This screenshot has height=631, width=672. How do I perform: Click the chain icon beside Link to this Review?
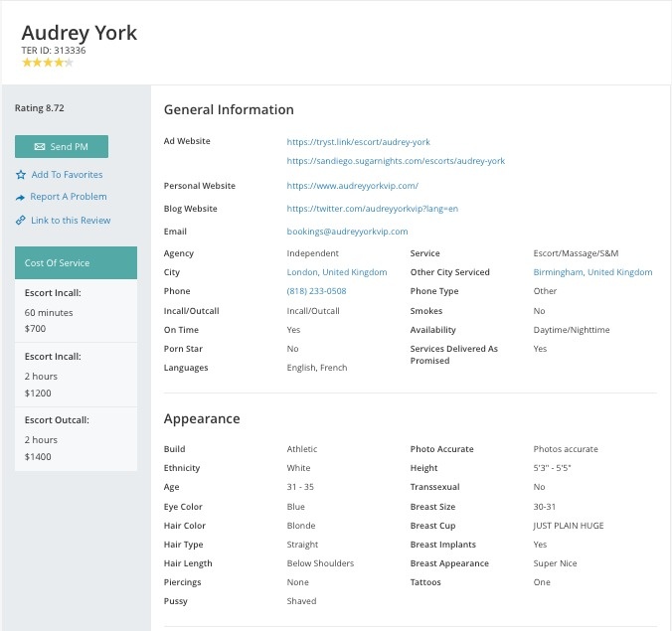tap(21, 221)
